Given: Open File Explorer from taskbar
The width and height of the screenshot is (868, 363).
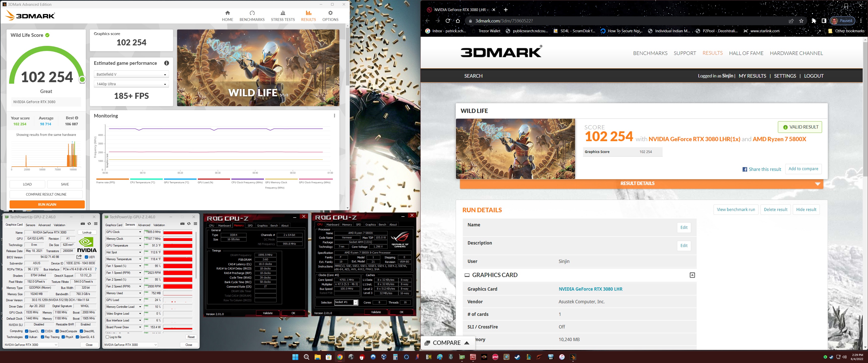Looking at the screenshot, I should pos(317,357).
